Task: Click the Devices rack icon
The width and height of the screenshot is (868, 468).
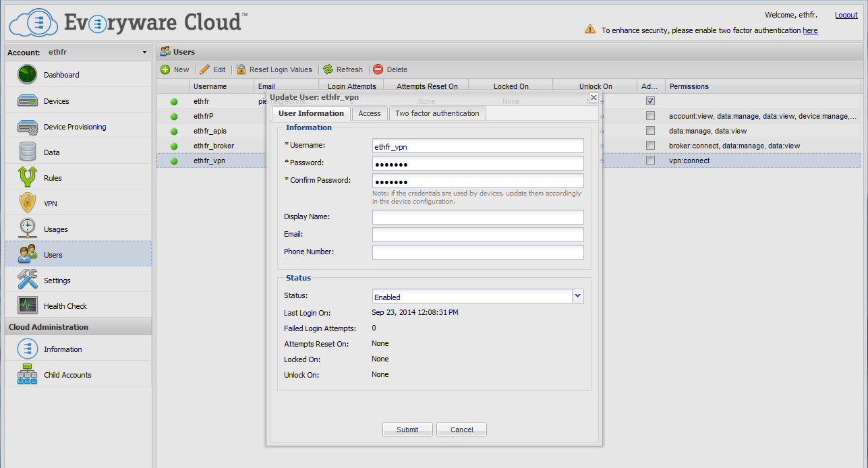Action: click(28, 100)
